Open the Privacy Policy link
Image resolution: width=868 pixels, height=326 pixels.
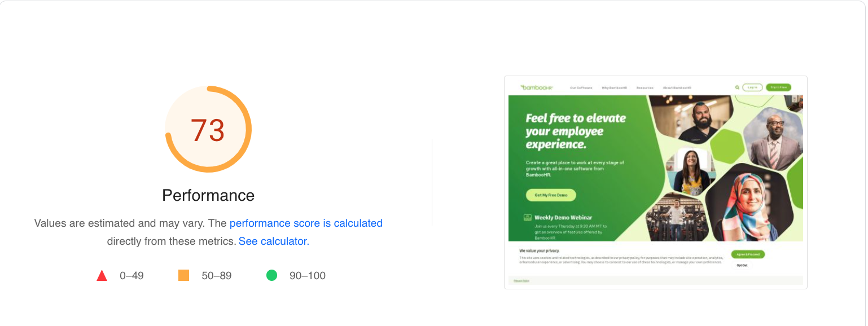coord(521,281)
